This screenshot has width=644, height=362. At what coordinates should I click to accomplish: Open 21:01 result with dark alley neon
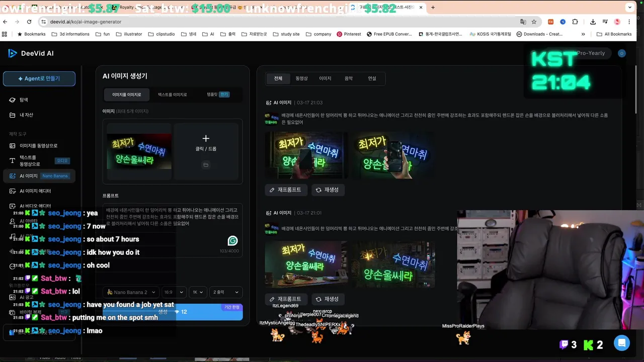tap(393, 264)
